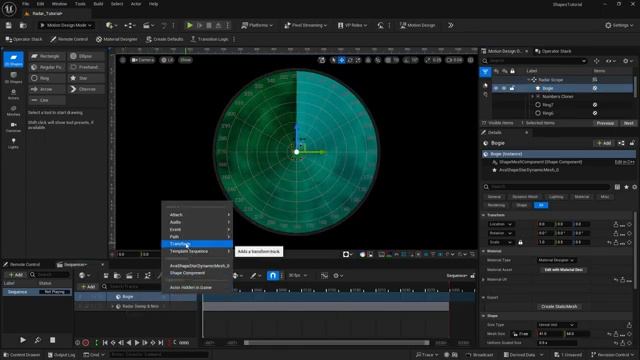Select the Arrow shape tool

[x=47, y=89]
